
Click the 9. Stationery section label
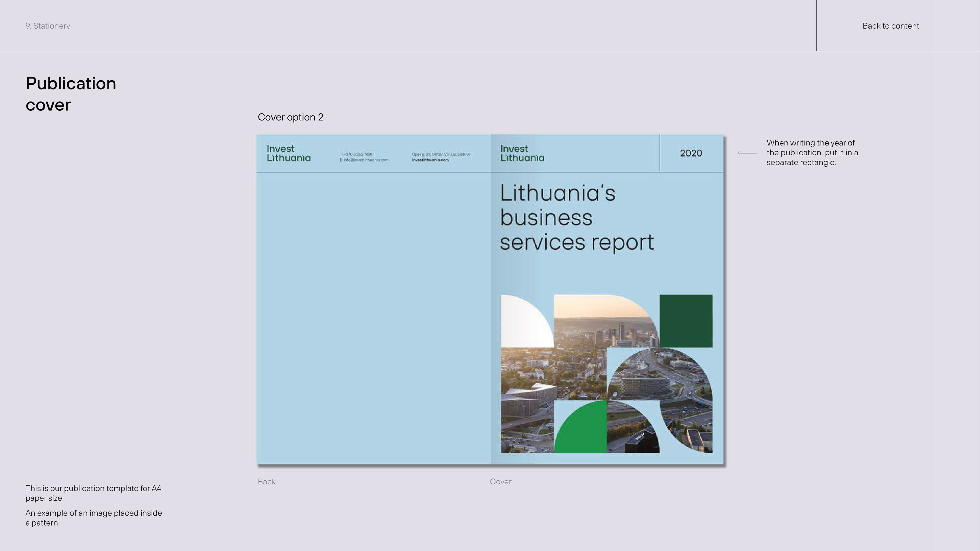click(x=48, y=26)
